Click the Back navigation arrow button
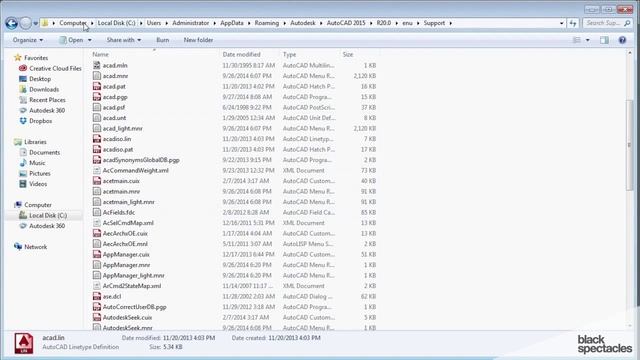This screenshot has width=640, height=360. [11, 23]
